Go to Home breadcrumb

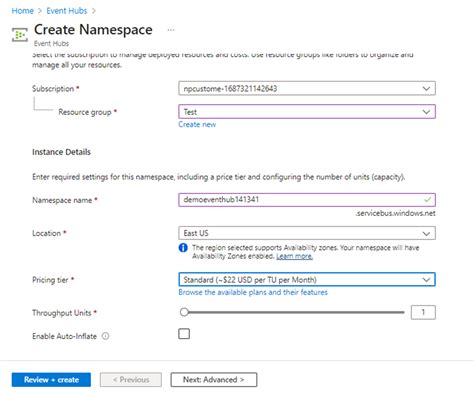[23, 11]
